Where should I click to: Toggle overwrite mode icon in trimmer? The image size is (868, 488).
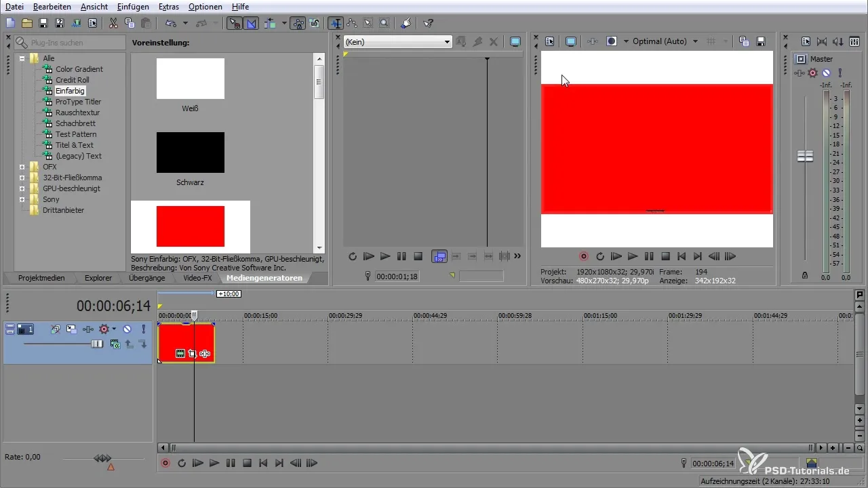click(x=439, y=257)
